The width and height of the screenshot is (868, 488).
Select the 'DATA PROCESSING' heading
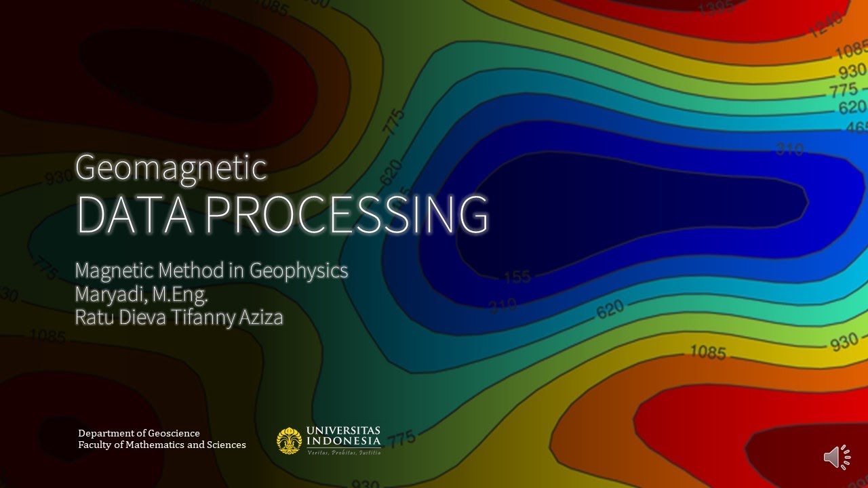282,215
